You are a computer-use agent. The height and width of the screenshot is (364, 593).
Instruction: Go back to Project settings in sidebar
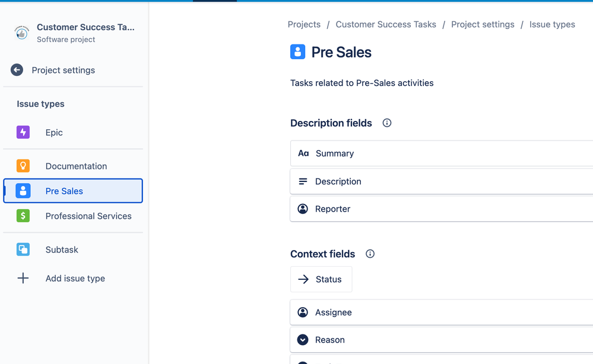pyautogui.click(x=73, y=70)
